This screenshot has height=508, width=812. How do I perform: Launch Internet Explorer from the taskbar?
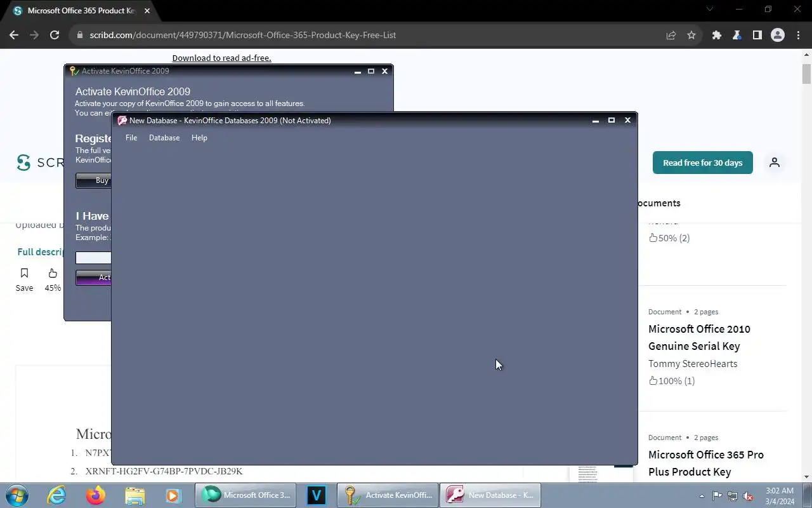click(57, 495)
